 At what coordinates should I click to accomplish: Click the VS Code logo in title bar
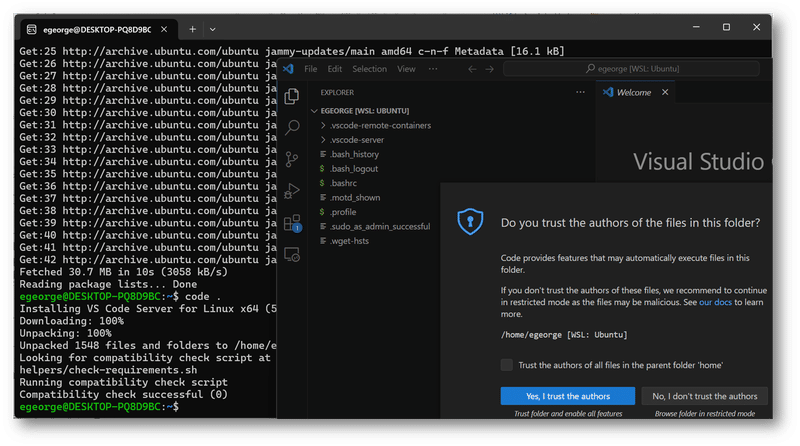pos(288,68)
